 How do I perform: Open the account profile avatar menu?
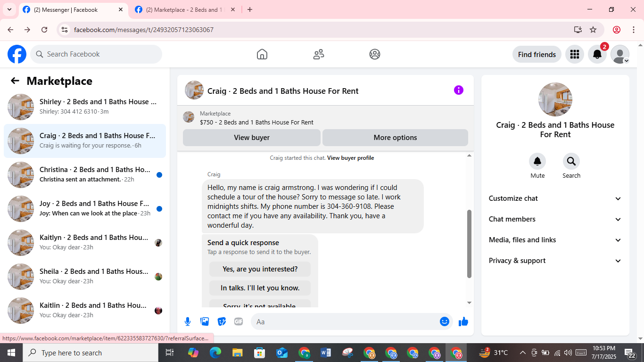point(620,54)
